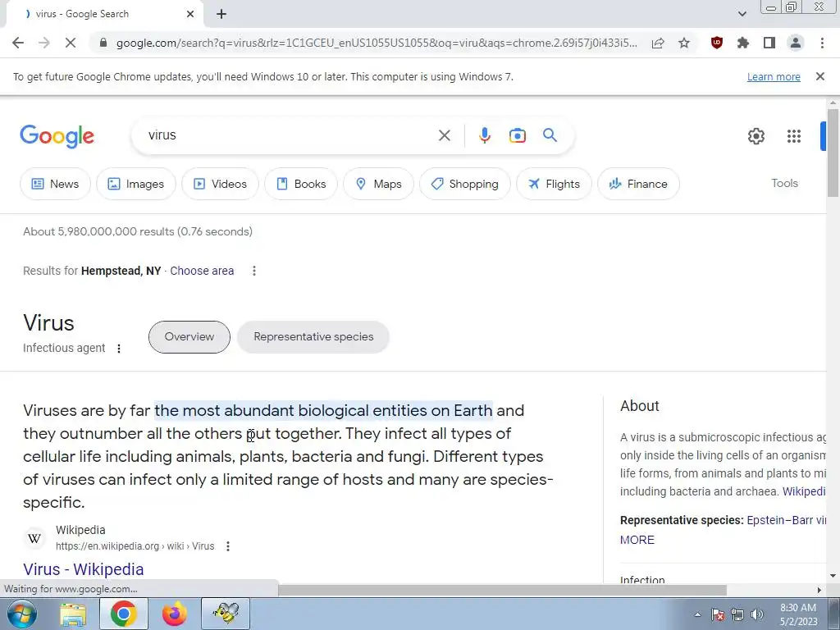Open the Tools filter options

(x=785, y=183)
